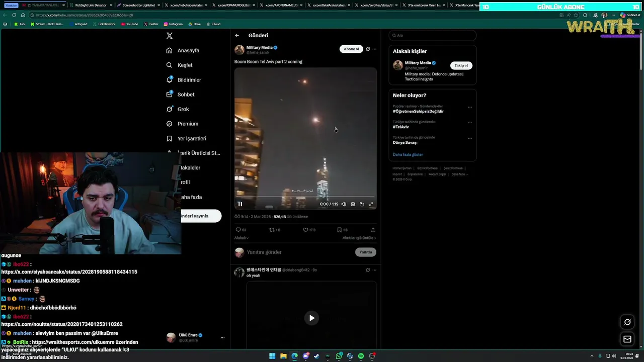Open options for #ÖğretmenSahipsizDeğildir trend

[x=470, y=107]
